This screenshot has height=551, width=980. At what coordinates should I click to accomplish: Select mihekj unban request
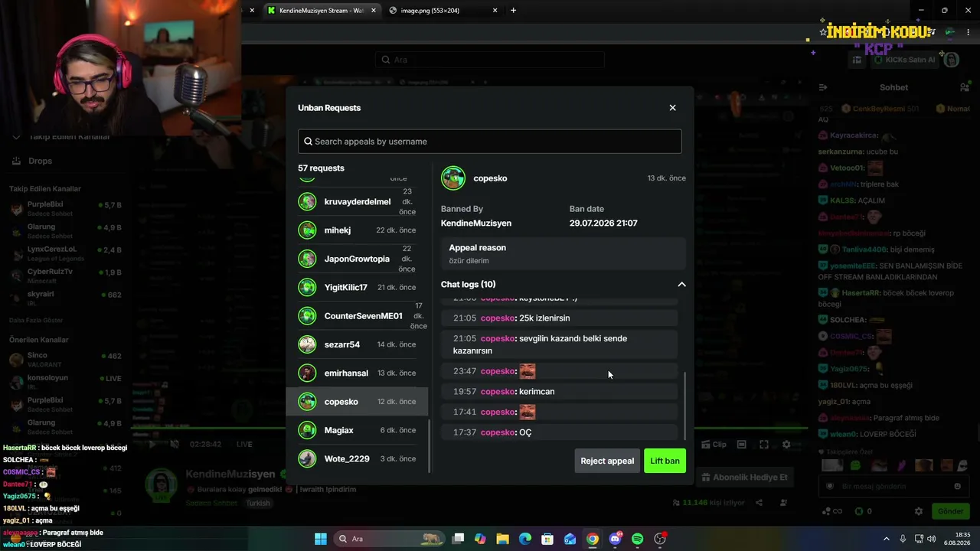pos(357,230)
